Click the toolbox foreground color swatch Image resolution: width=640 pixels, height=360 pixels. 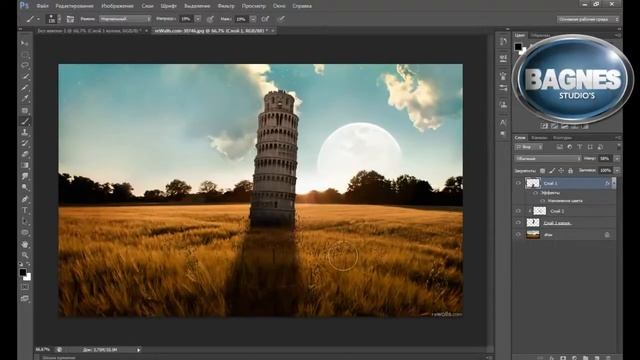click(23, 272)
